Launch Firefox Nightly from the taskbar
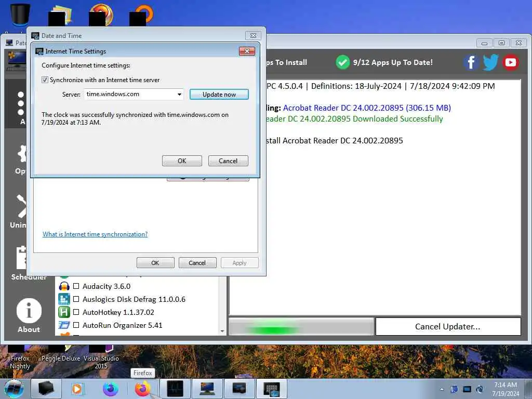532x399 pixels. click(x=111, y=389)
